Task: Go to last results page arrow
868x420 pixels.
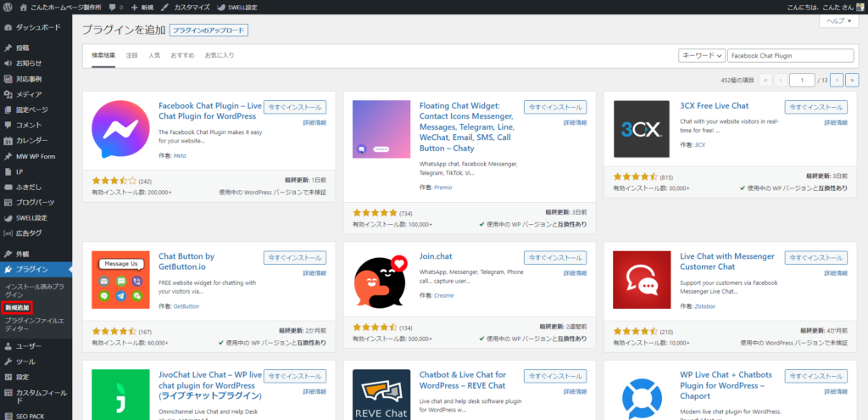Action: (x=852, y=81)
